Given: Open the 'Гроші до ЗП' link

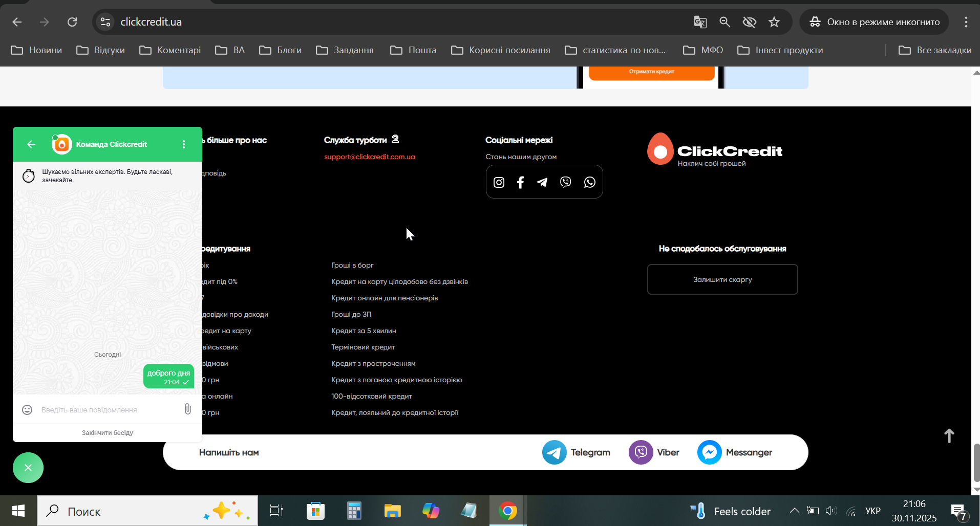Looking at the screenshot, I should point(351,314).
